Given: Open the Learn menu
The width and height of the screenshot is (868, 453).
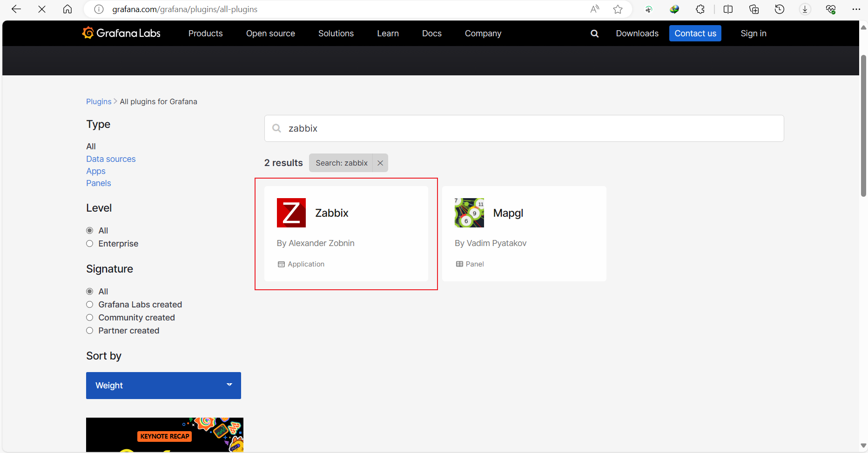Looking at the screenshot, I should tap(388, 33).
